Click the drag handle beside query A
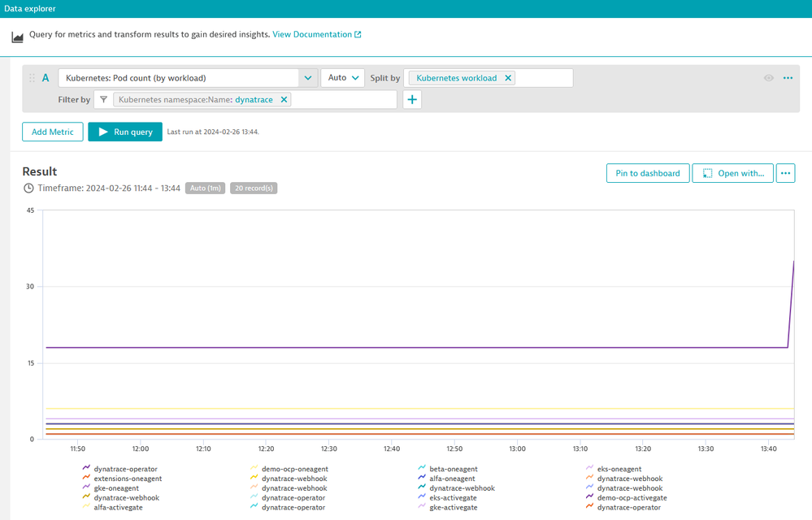Screen dimensions: 812x520 pyautogui.click(x=33, y=78)
